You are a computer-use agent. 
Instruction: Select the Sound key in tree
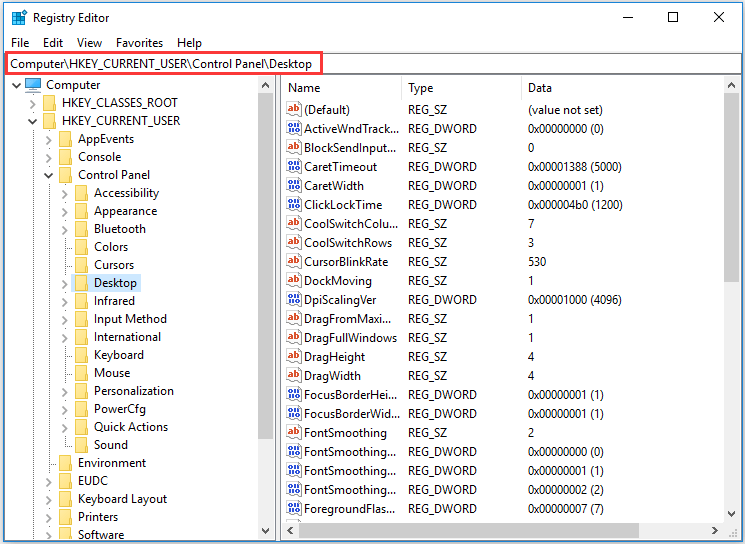click(x=111, y=445)
